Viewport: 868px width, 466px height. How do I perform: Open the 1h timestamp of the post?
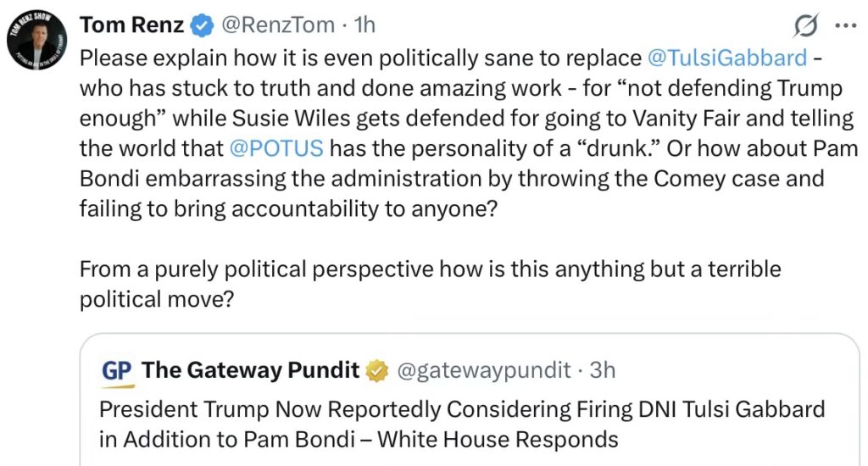(364, 26)
